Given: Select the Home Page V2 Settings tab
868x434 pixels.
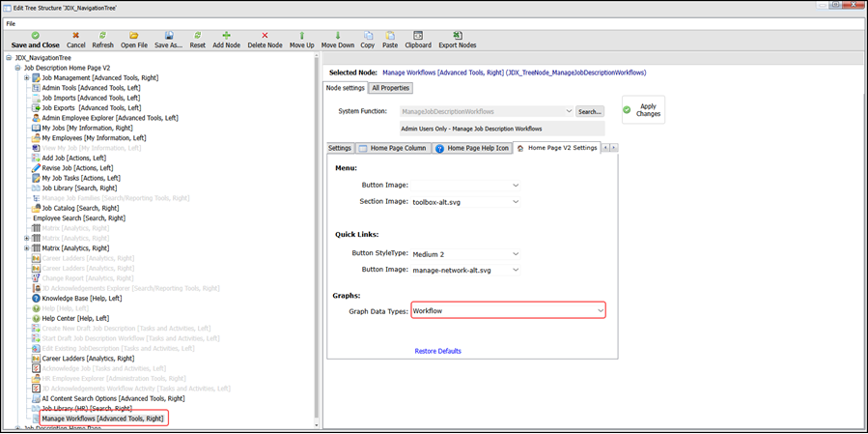Looking at the screenshot, I should pyautogui.click(x=557, y=148).
